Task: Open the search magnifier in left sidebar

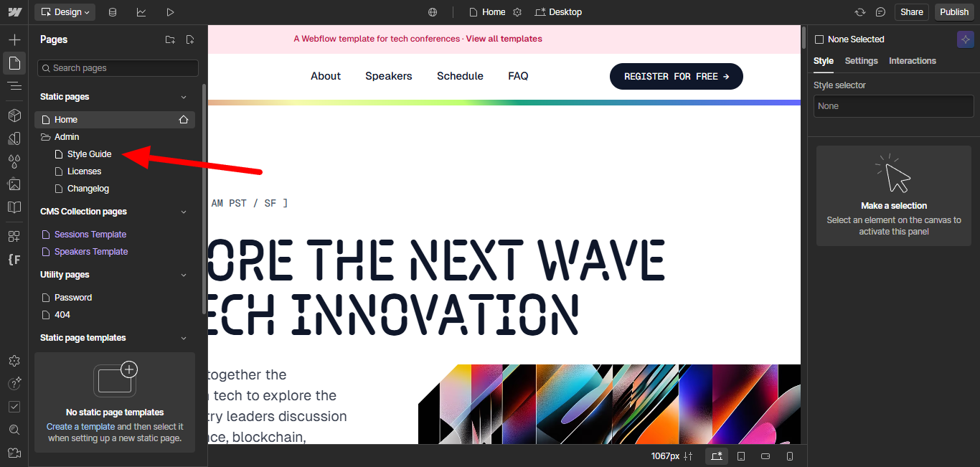Action: coord(14,430)
